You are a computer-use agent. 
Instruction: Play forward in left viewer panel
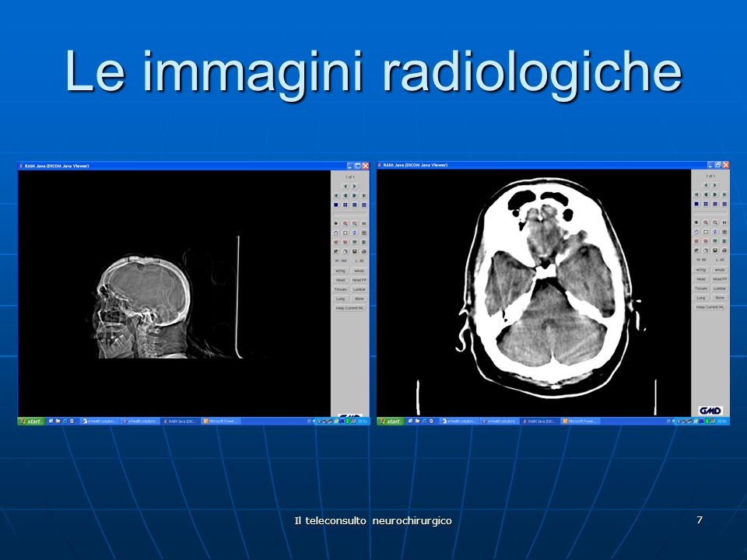355,195
